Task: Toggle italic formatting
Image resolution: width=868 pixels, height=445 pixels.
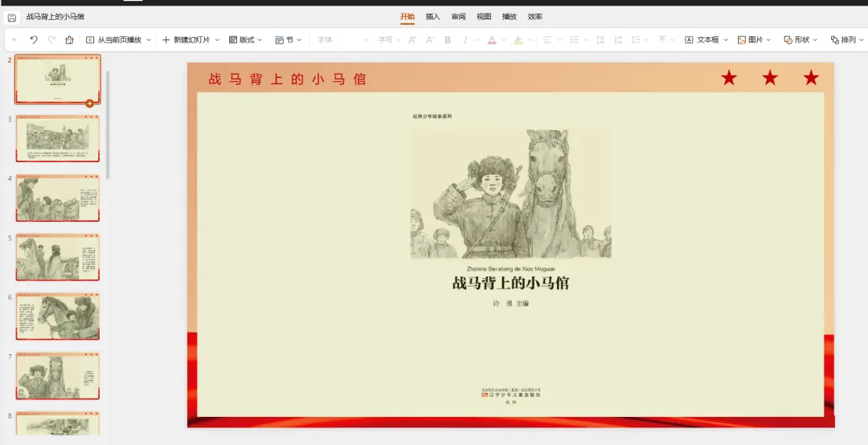Action: (465, 40)
